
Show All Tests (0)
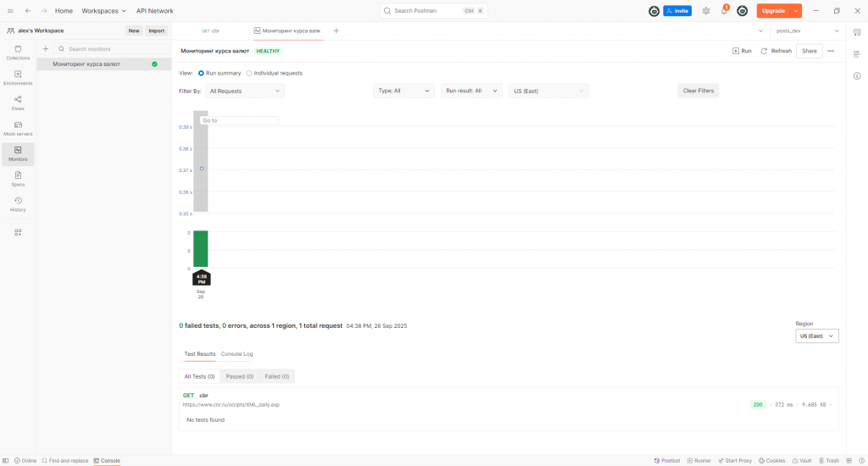pyautogui.click(x=199, y=376)
